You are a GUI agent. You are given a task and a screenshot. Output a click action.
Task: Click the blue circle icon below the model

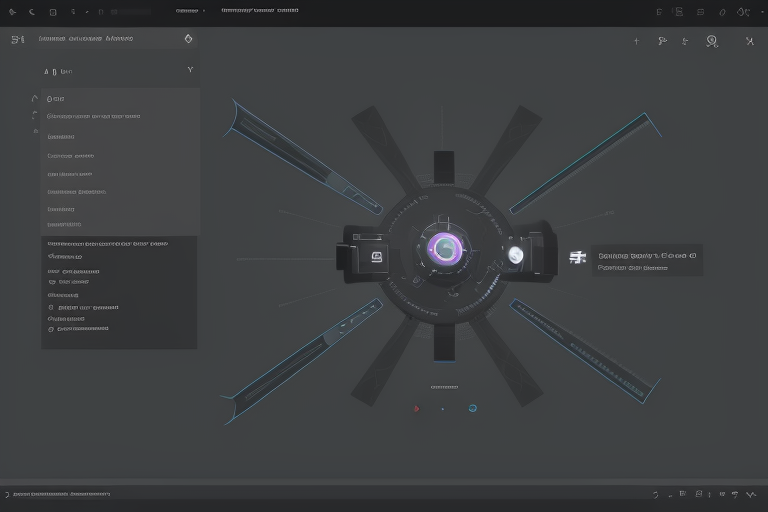click(472, 408)
